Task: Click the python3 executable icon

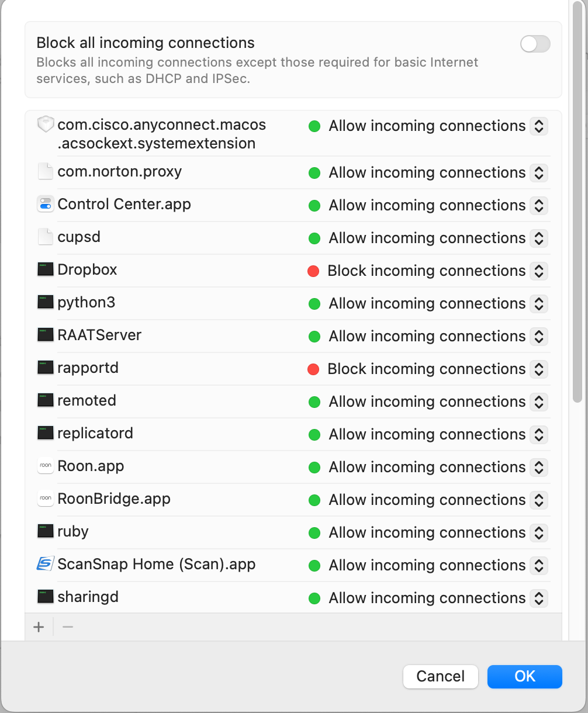Action: point(45,302)
